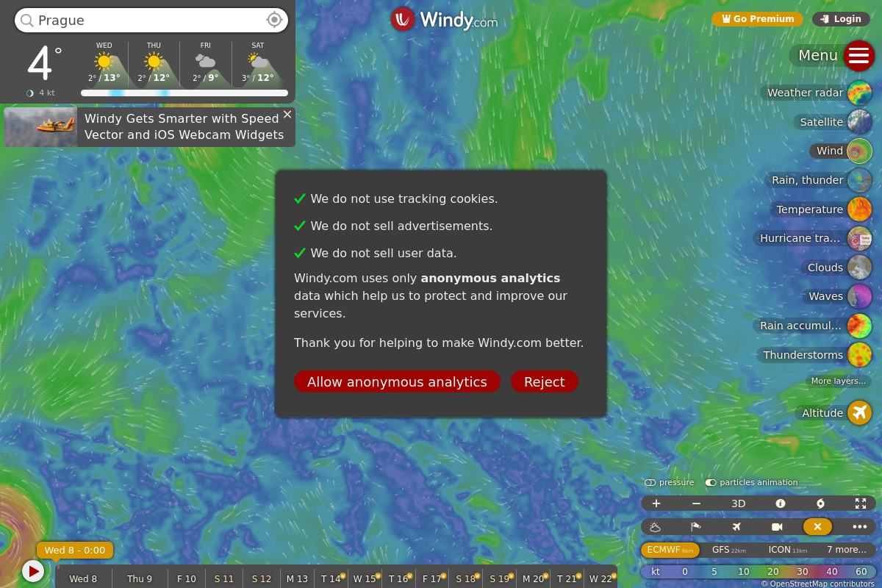Toggle the pressure isolines switch
Image resolution: width=882 pixels, height=588 pixels.
tap(650, 483)
